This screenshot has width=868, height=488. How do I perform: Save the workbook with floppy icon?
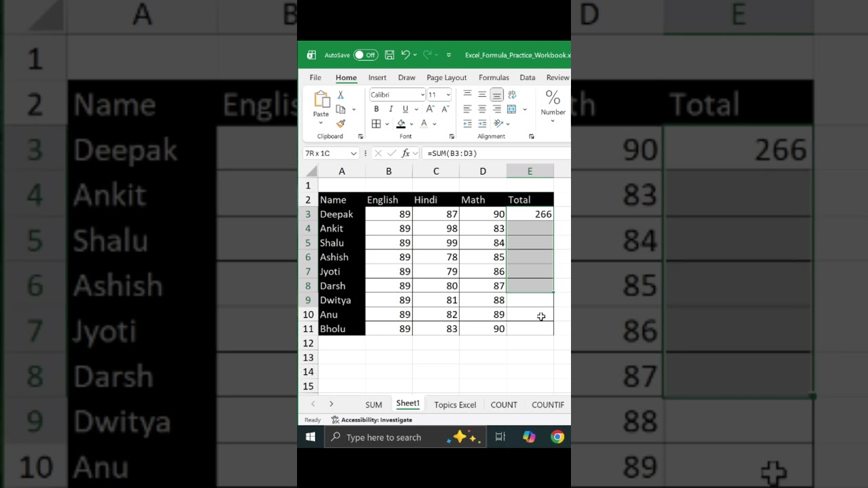click(x=390, y=55)
